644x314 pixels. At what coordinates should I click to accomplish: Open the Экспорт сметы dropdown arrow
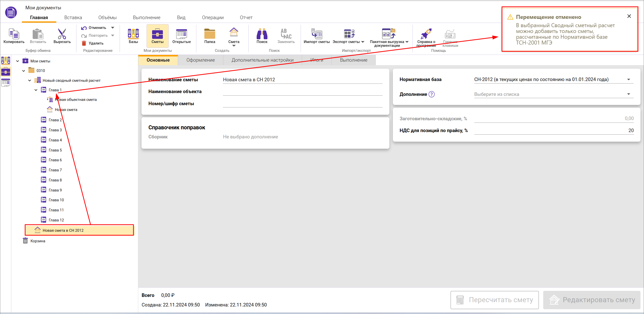tap(363, 42)
